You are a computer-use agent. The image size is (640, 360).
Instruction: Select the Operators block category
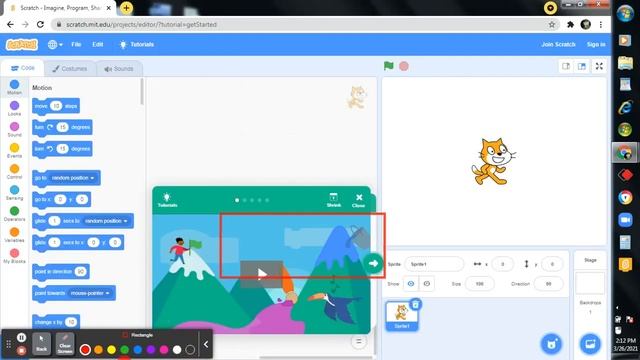click(14, 213)
